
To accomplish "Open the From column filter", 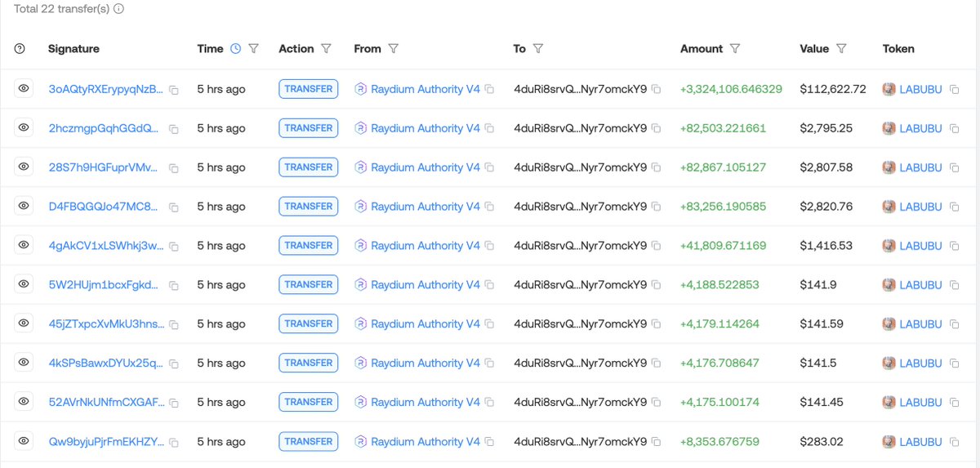I will pos(394,49).
